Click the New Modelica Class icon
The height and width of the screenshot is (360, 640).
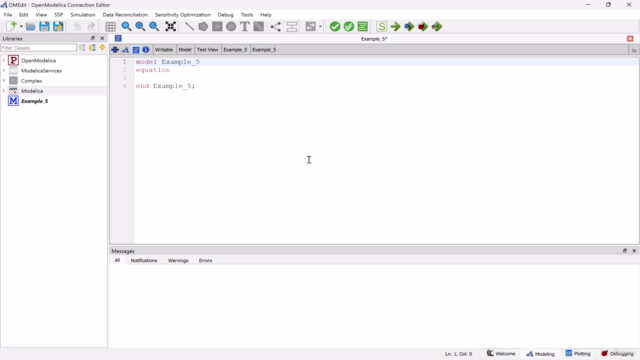(11, 27)
